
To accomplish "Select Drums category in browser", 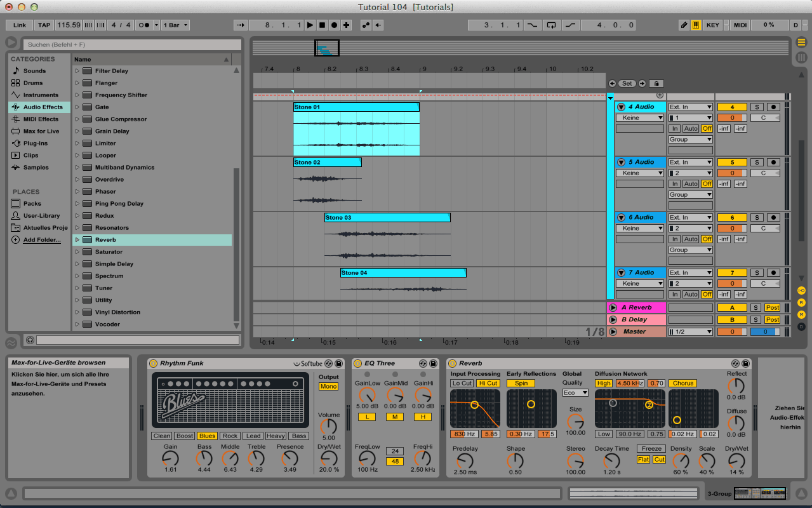I will [x=33, y=83].
